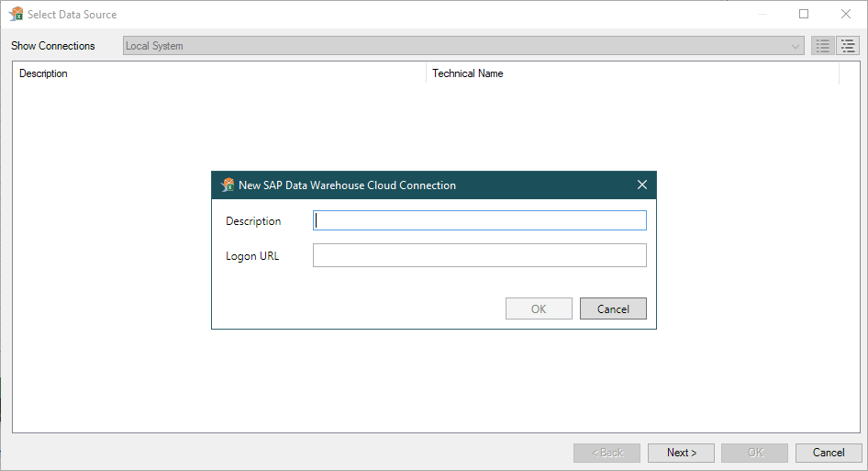This screenshot has height=471, width=868.
Task: Sort by the Description column header
Action: [x=219, y=73]
